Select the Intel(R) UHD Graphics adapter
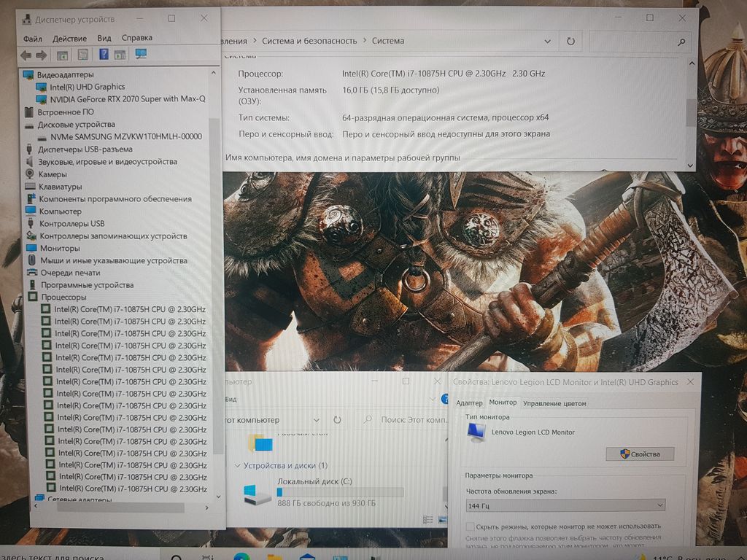 [x=87, y=87]
